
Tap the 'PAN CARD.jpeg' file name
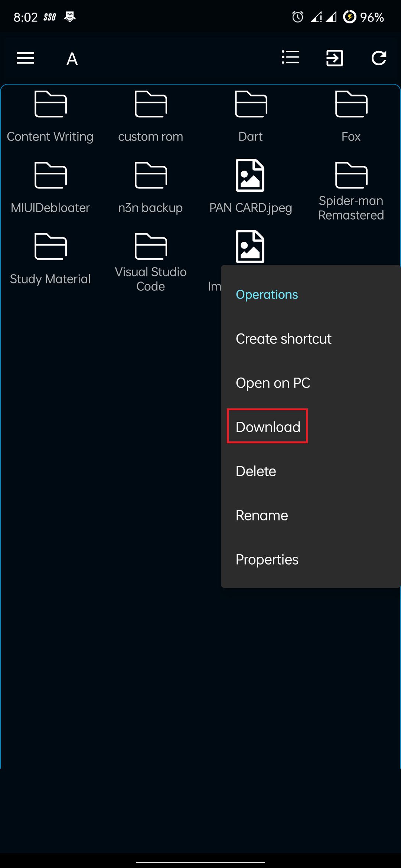click(x=251, y=208)
